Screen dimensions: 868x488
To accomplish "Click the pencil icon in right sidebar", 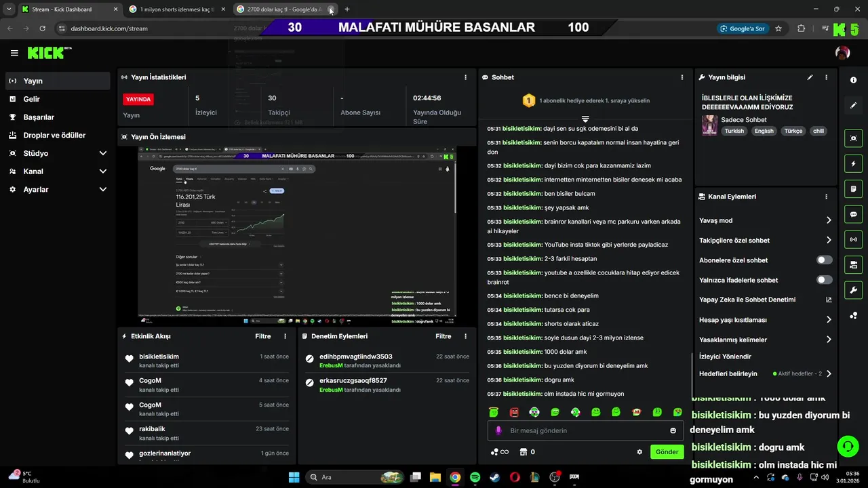I will (853, 106).
